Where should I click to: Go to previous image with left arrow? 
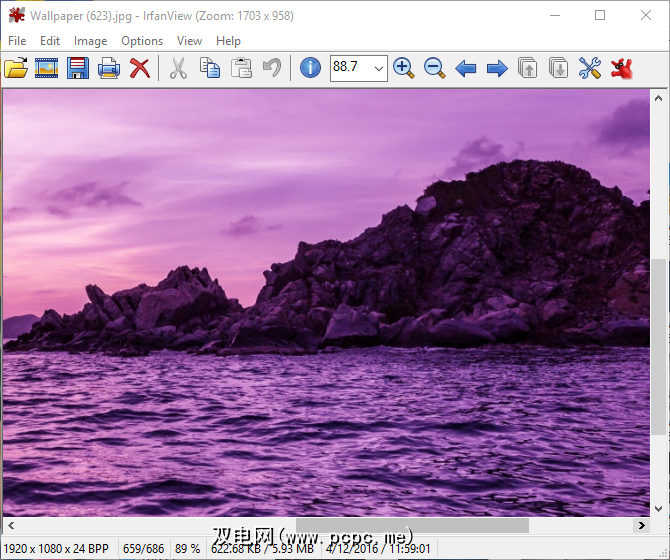tap(465, 68)
